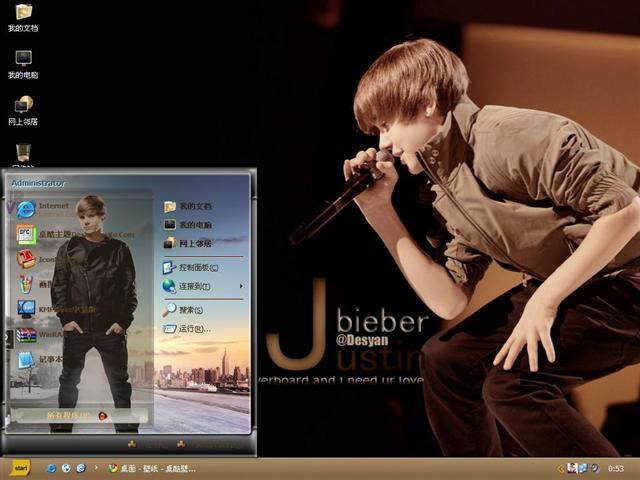Viewport: 640px width, 480px height.
Task: Open the 我的文档 desktop icon
Action: [x=23, y=17]
